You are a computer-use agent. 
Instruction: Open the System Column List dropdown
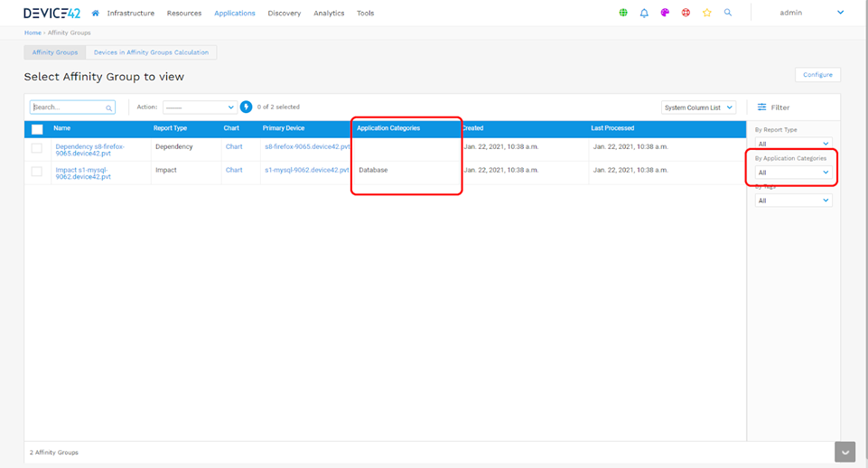coord(698,108)
